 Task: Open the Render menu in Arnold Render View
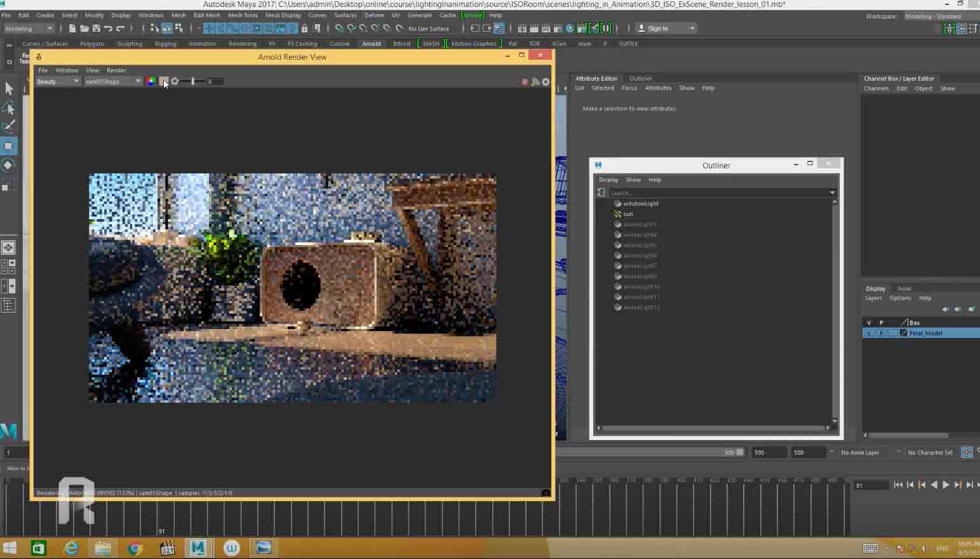click(116, 71)
